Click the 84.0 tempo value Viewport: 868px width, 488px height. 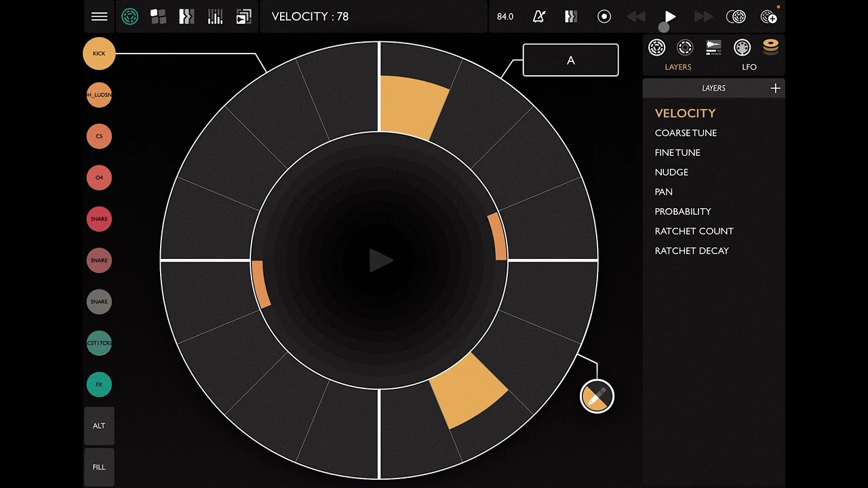(x=505, y=16)
